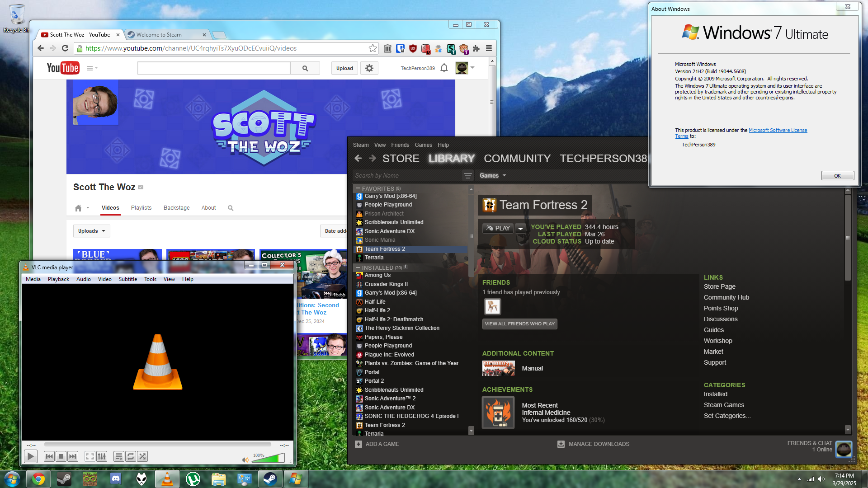Toggle the VLC playlist view

pyautogui.click(x=119, y=456)
